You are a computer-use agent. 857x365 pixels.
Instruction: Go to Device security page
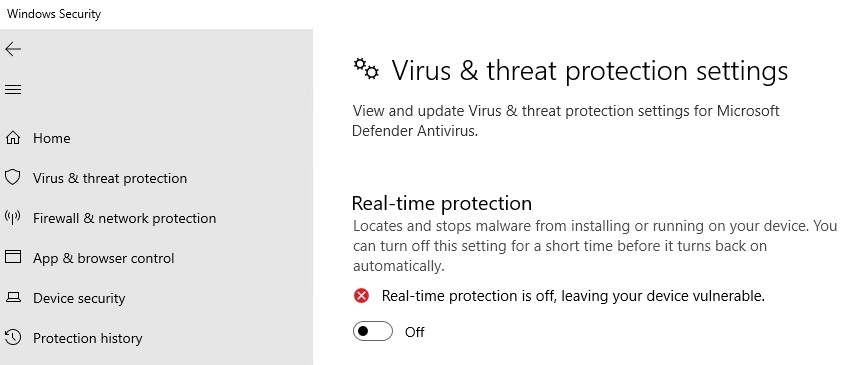[x=79, y=298]
